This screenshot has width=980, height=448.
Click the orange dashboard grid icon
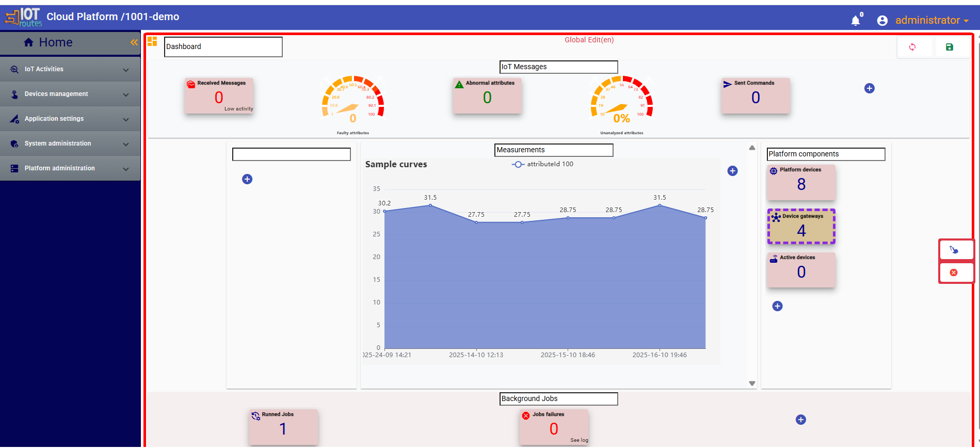[x=152, y=41]
